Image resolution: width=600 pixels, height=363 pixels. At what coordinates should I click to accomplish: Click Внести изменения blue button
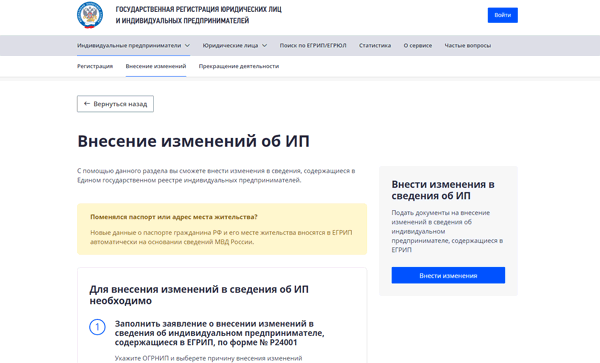click(448, 275)
